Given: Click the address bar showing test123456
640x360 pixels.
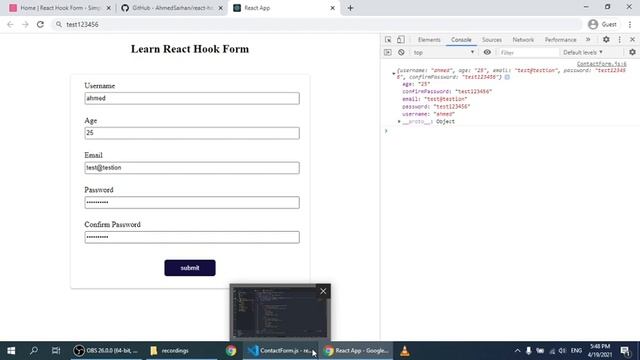Looking at the screenshot, I should tap(316, 24).
